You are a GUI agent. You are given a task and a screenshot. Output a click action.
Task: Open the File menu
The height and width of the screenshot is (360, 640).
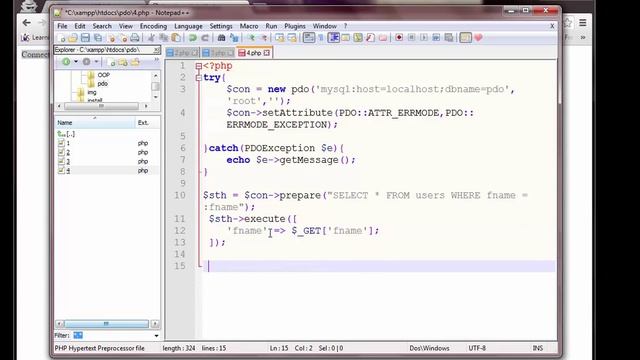(62, 26)
